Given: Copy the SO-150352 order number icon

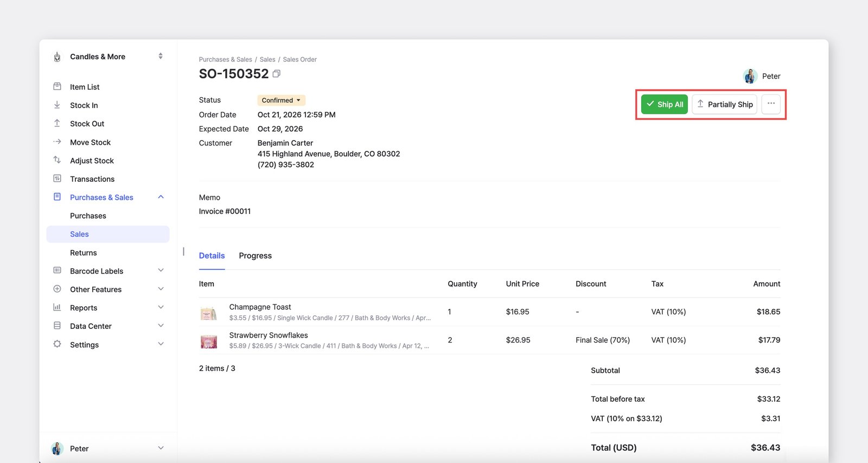Looking at the screenshot, I should [x=276, y=74].
